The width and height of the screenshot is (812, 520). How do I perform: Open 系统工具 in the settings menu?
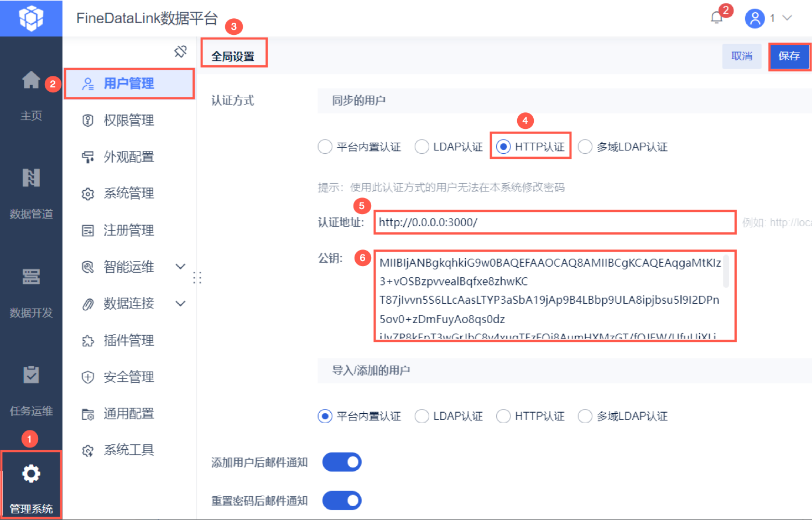(128, 450)
